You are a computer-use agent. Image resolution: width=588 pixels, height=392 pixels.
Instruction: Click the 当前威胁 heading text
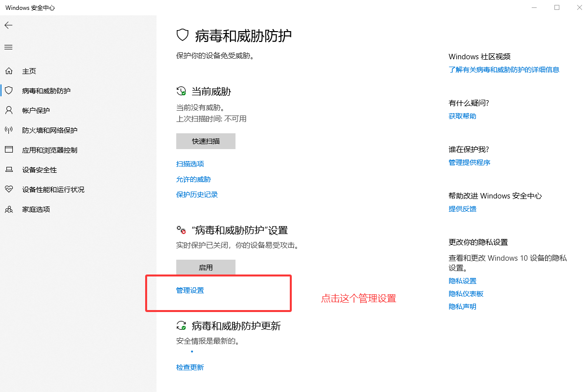[211, 91]
